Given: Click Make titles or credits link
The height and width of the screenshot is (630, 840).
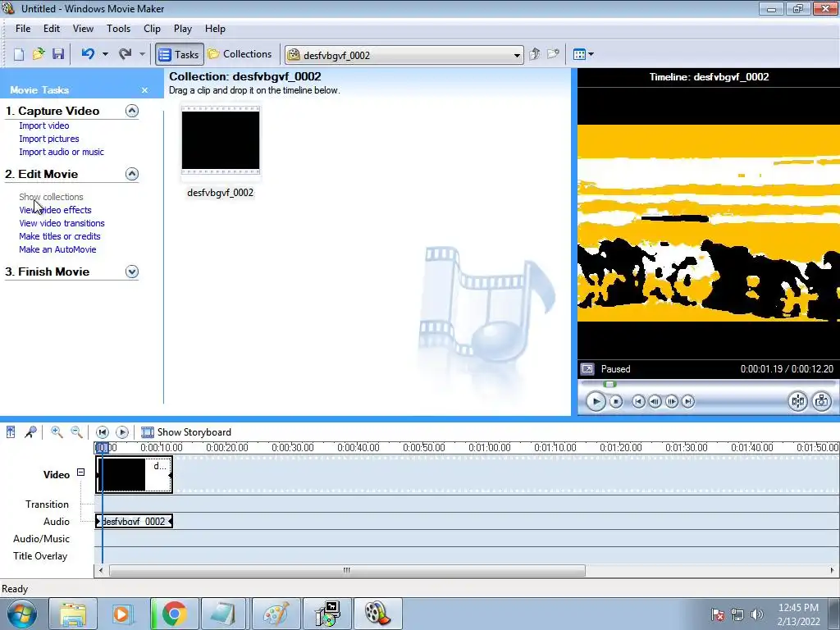Looking at the screenshot, I should pyautogui.click(x=59, y=236).
